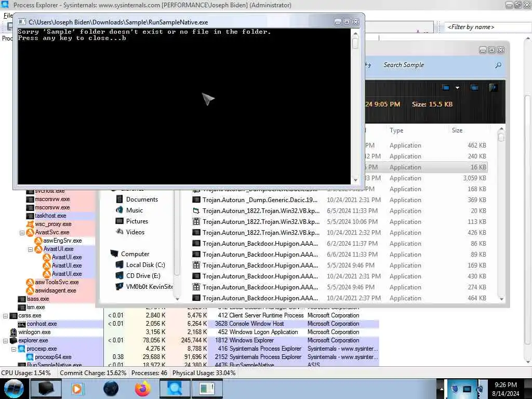Click the Start button on taskbar
Viewport: 532px width, 399px height.
click(x=14, y=389)
